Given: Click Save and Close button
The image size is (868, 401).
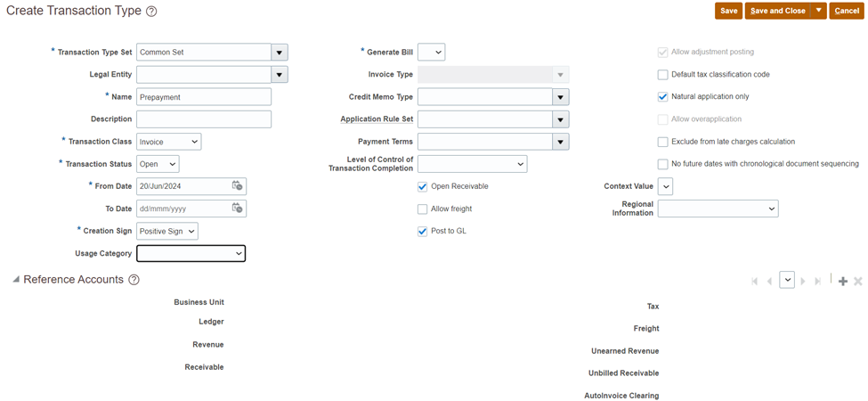Looking at the screenshot, I should 778,11.
